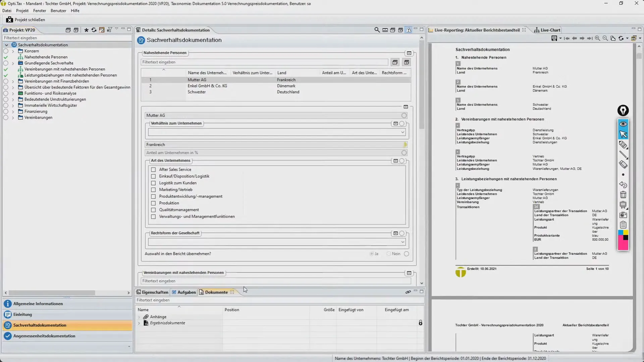The width and height of the screenshot is (644, 362).
Task: Switch to the Aufgaben tab
Action: click(184, 292)
